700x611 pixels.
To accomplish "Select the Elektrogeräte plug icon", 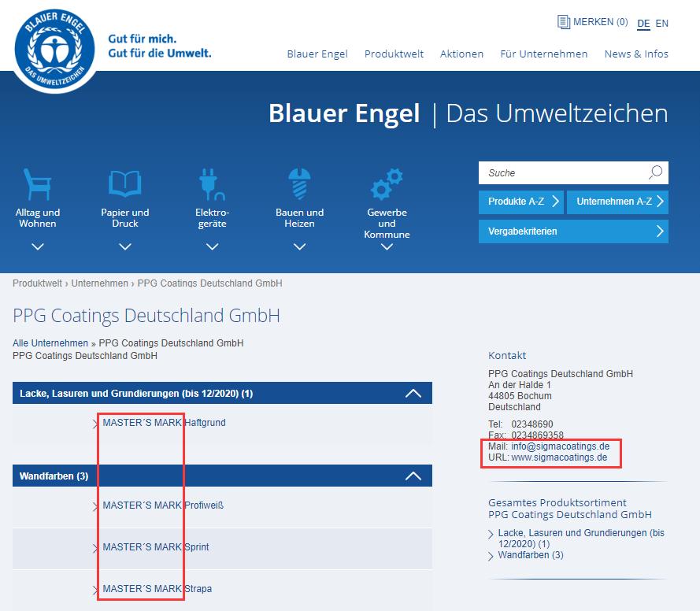I will click(212, 184).
